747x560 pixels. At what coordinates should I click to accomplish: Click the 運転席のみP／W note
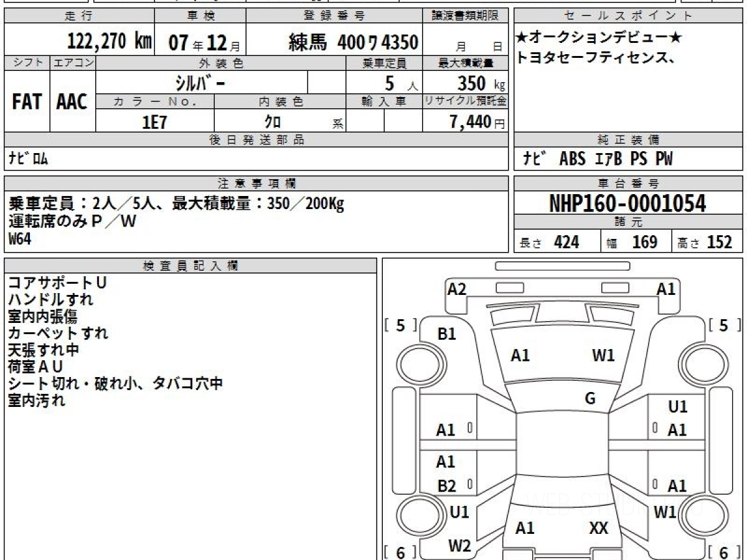(x=72, y=221)
